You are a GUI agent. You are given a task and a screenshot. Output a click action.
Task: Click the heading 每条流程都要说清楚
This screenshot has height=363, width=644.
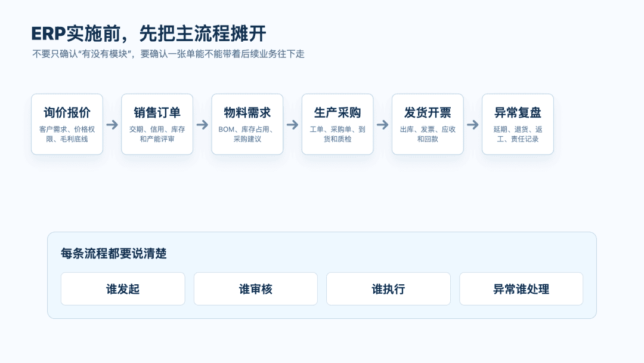tap(114, 253)
